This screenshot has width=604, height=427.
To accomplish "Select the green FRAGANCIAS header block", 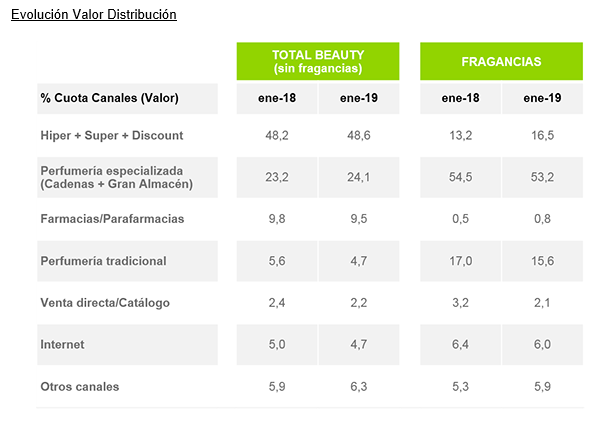I will [x=501, y=61].
